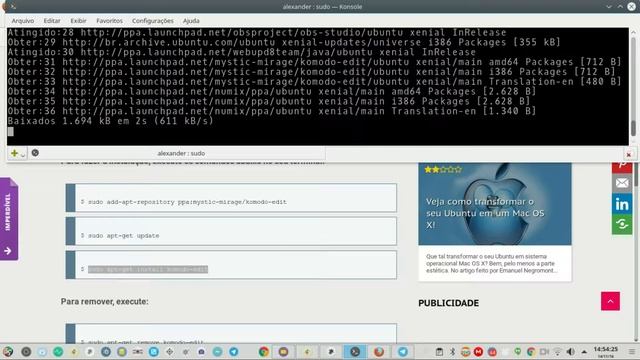Click the green Hangouts tray icon

click(518, 352)
